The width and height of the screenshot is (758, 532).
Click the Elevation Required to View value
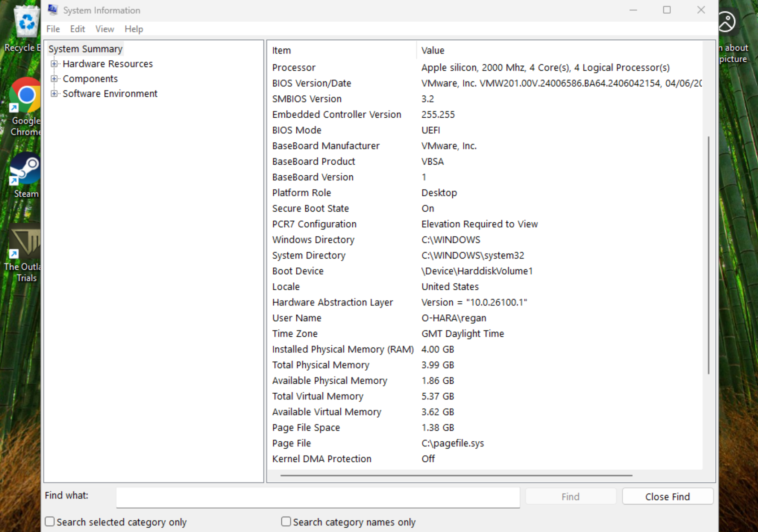pyautogui.click(x=479, y=224)
